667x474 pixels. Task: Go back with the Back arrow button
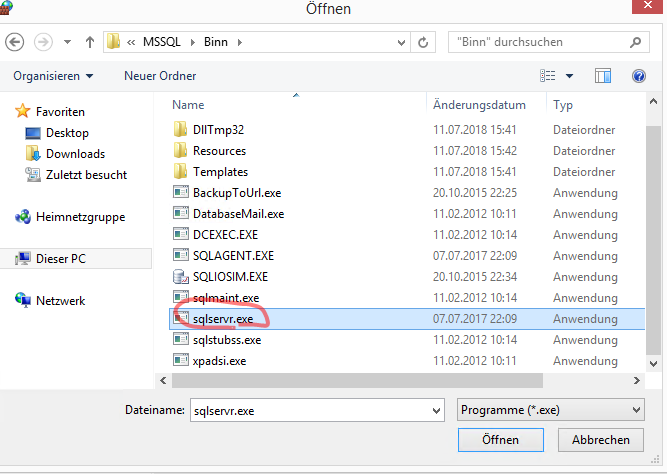point(14,42)
